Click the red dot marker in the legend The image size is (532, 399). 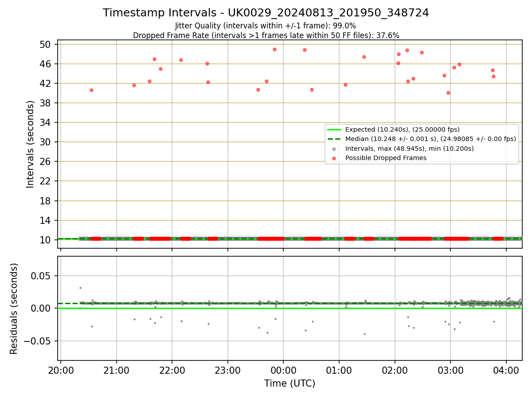point(334,158)
